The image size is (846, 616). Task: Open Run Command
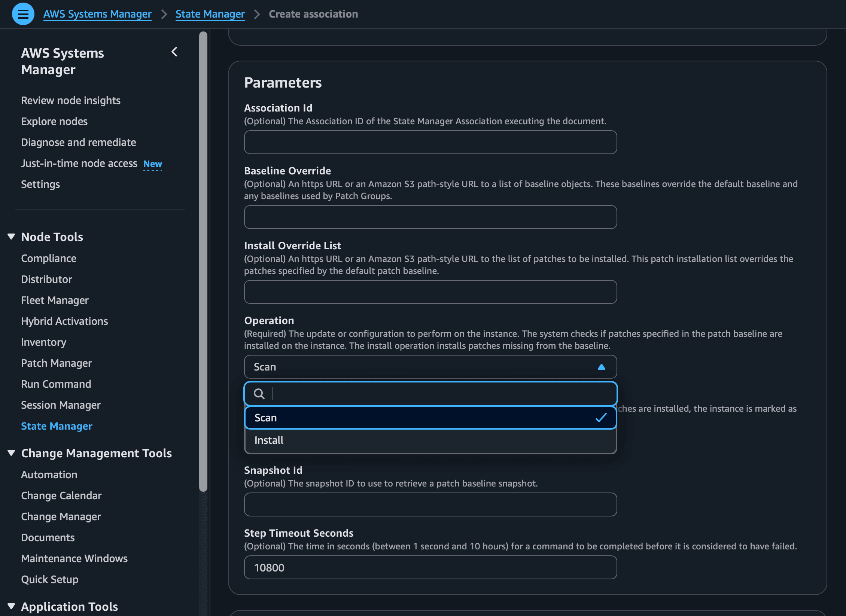pyautogui.click(x=56, y=384)
